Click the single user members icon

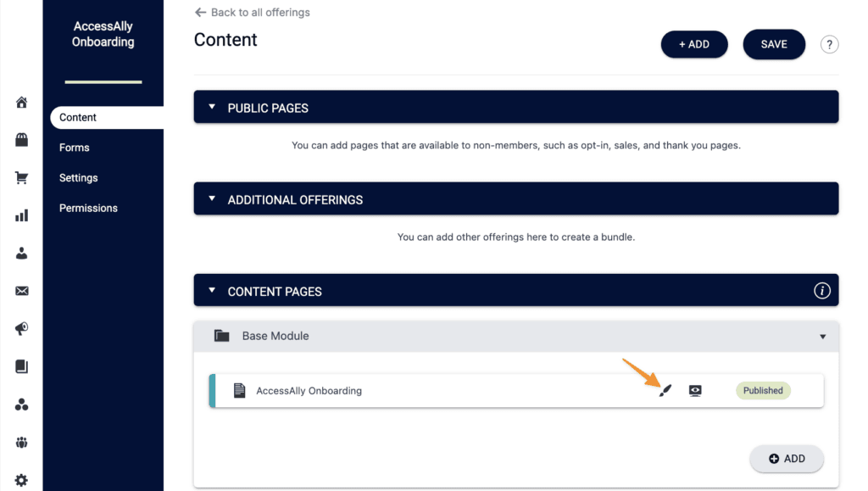click(x=22, y=253)
